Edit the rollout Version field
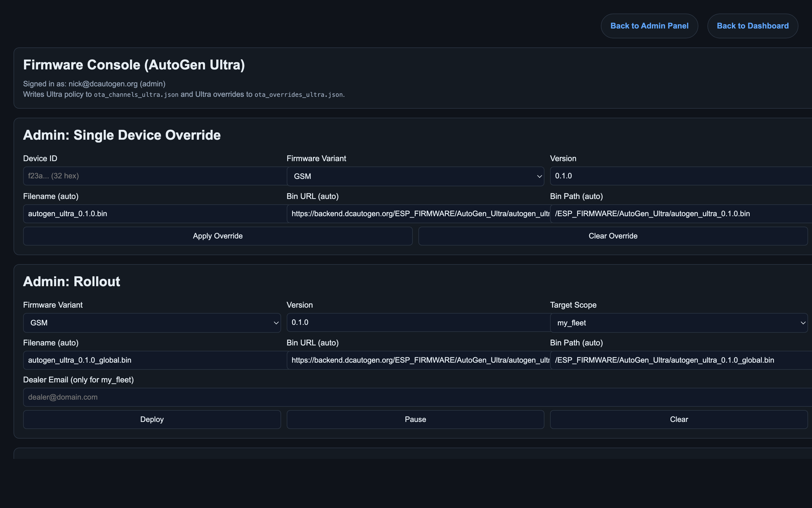The height and width of the screenshot is (508, 812). click(x=418, y=323)
